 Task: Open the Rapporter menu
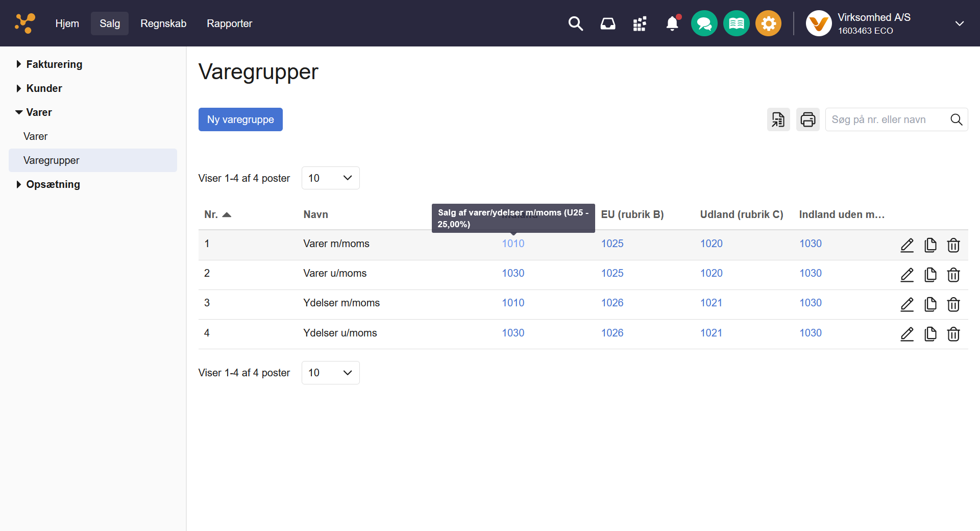(229, 23)
